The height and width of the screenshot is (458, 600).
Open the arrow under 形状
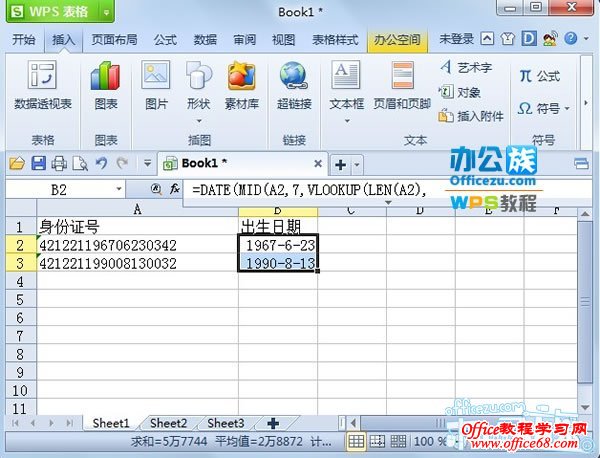pyautogui.click(x=199, y=121)
